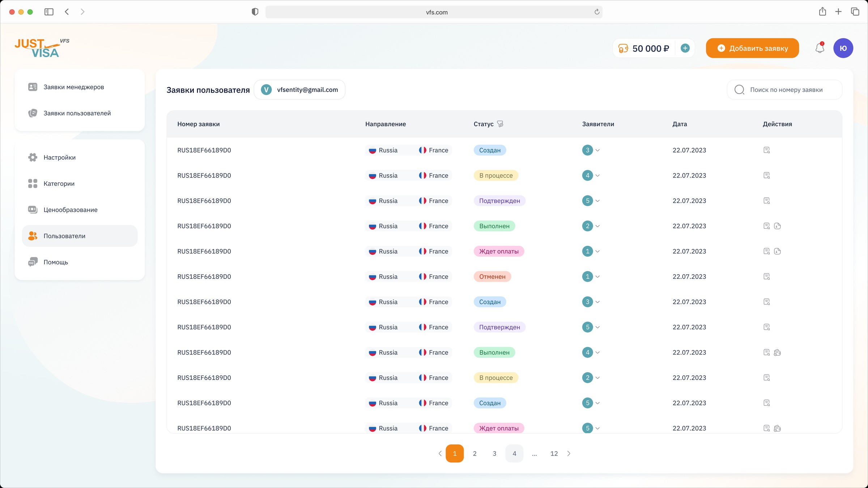Go to page 2 of requests
The width and height of the screenshot is (868, 488).
(475, 453)
